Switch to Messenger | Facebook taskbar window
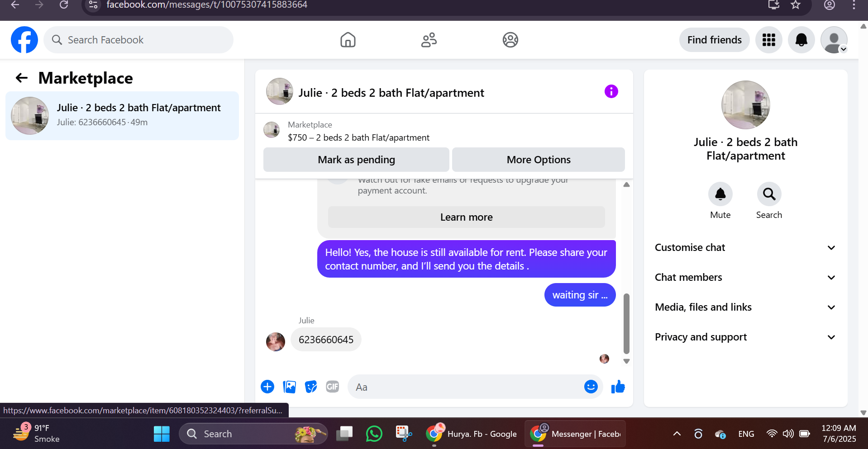The image size is (868, 449). click(x=575, y=434)
